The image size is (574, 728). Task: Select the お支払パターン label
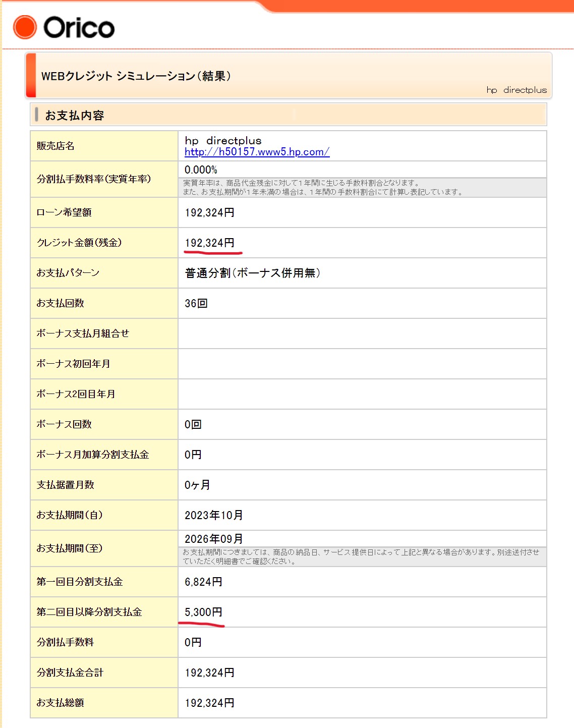point(68,273)
